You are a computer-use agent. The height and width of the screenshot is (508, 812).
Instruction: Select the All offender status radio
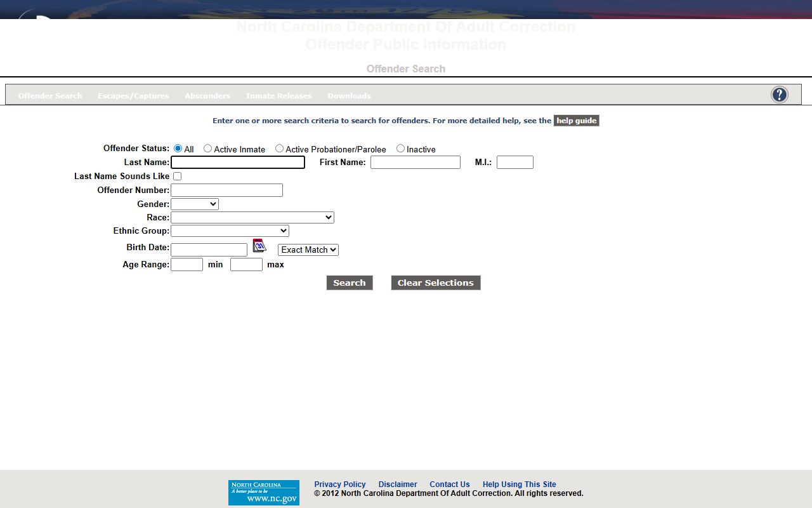point(178,149)
